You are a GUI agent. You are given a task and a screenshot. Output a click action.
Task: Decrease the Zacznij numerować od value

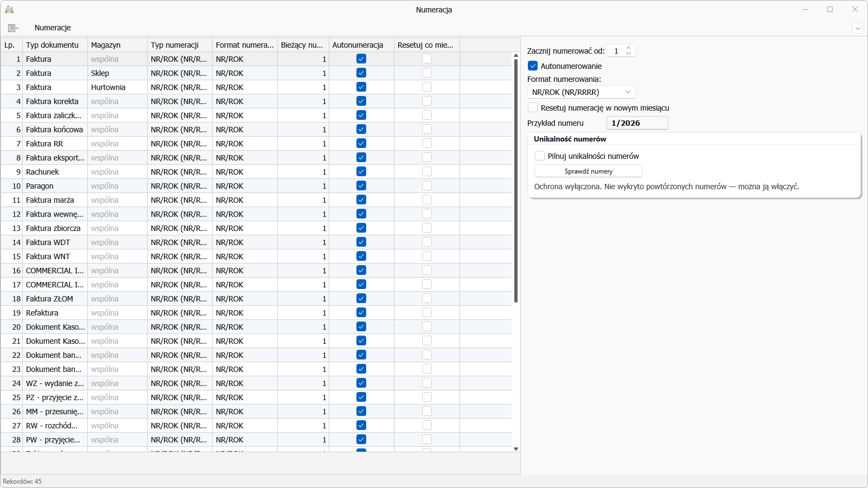point(629,54)
